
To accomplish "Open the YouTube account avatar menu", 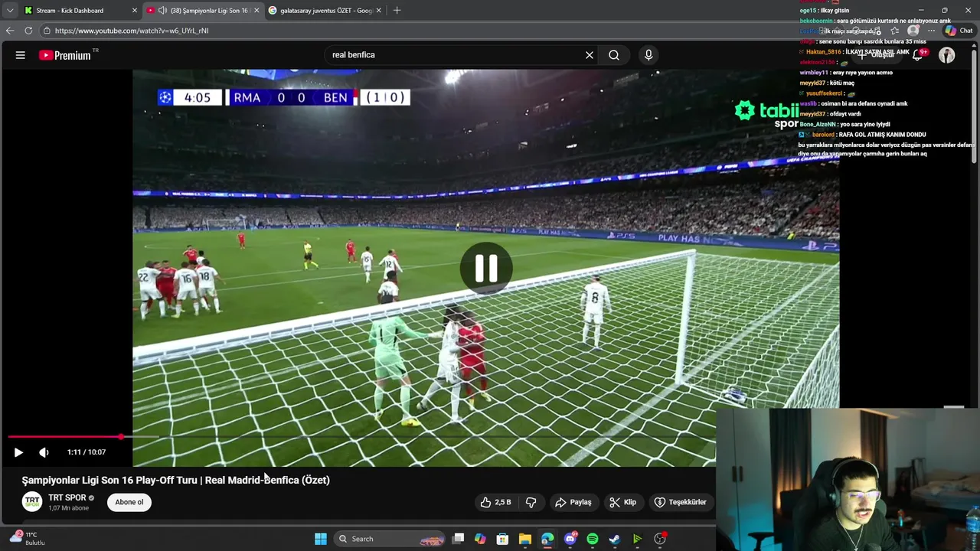I will click(947, 55).
